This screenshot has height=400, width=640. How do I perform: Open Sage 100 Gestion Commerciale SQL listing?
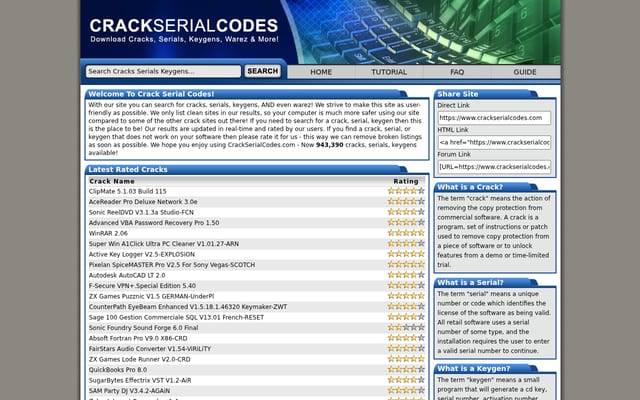click(176, 318)
